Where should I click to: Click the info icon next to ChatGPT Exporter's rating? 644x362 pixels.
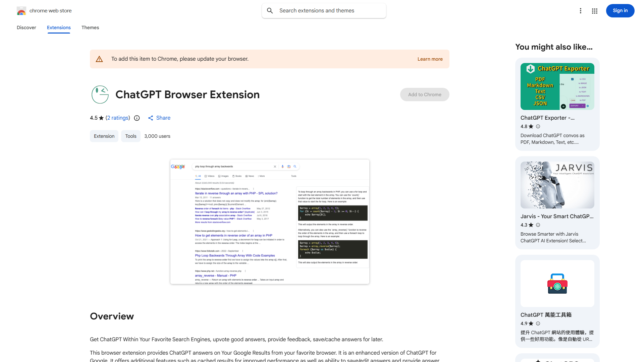coord(538,126)
